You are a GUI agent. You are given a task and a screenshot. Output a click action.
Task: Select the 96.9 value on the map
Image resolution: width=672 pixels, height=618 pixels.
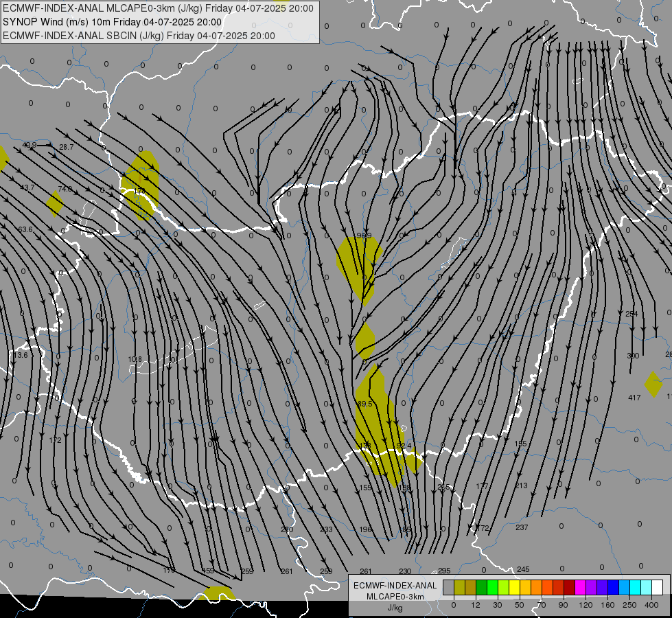pos(364,236)
